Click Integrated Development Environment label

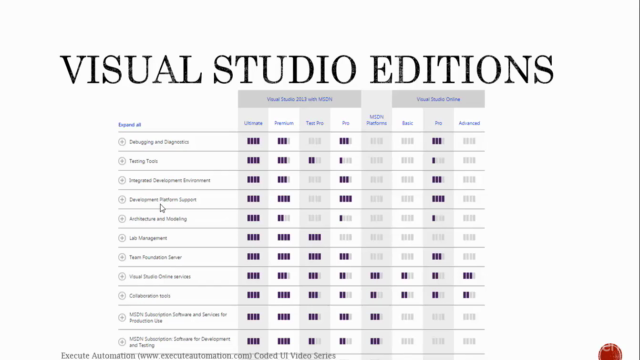click(x=170, y=180)
